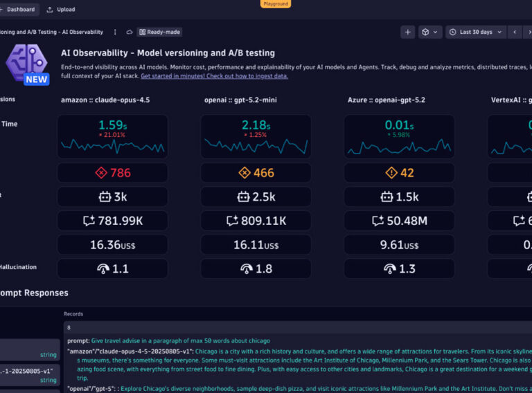Click the Upload button

[x=61, y=10]
